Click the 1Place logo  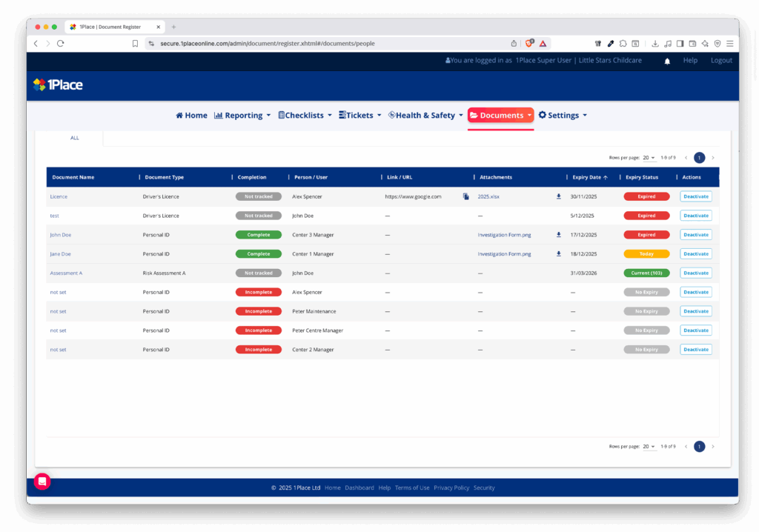point(58,84)
